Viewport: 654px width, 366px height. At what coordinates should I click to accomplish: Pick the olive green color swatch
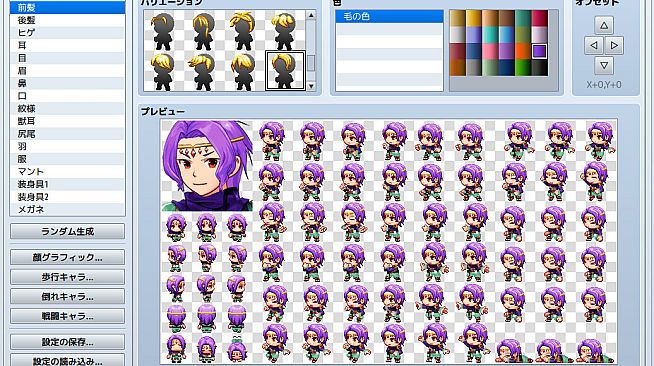tap(523, 35)
